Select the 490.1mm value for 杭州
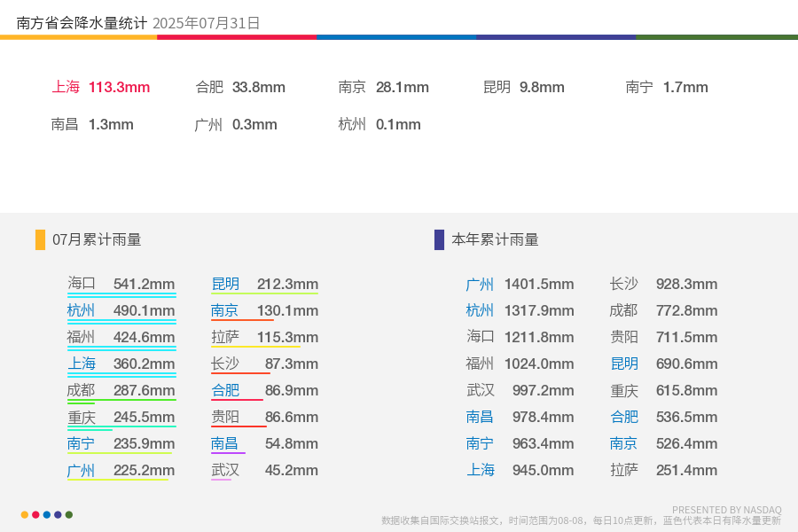Screen dimensions: 798x532 144,310
